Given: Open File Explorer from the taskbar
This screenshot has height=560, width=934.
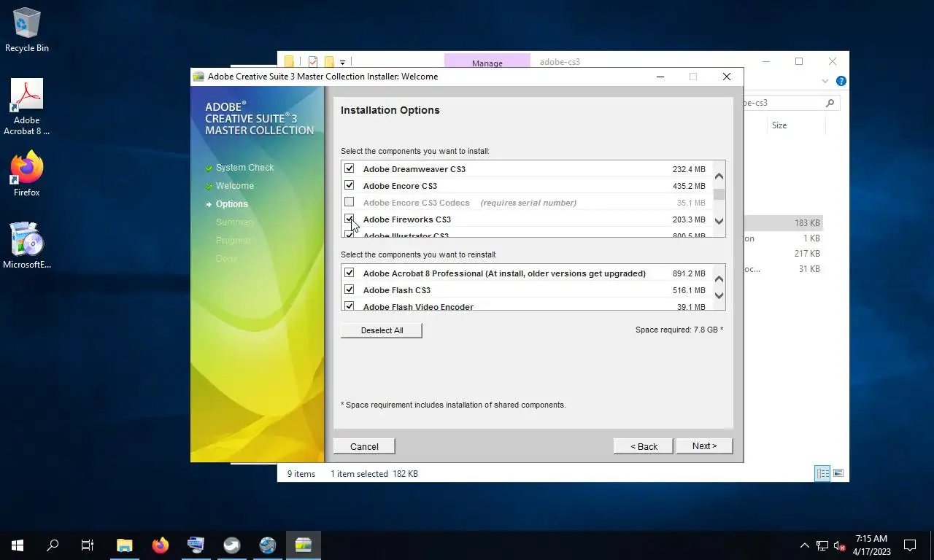Looking at the screenshot, I should coord(125,545).
